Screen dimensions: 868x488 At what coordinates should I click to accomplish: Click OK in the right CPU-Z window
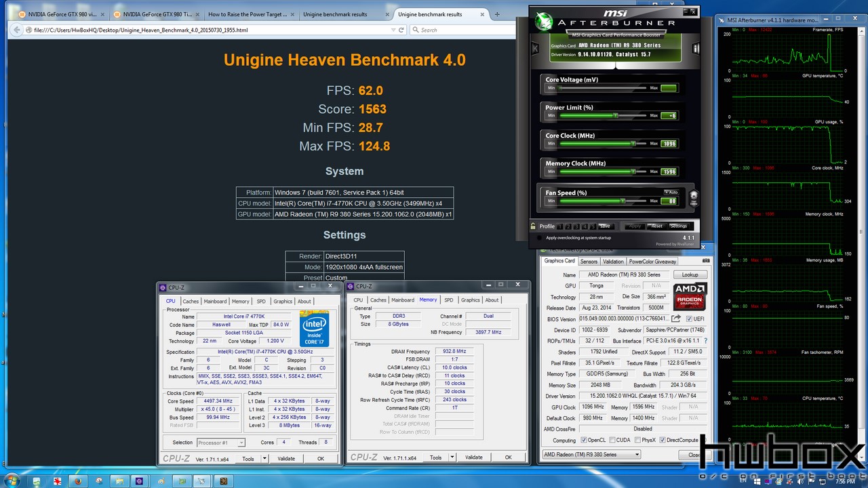click(x=508, y=457)
